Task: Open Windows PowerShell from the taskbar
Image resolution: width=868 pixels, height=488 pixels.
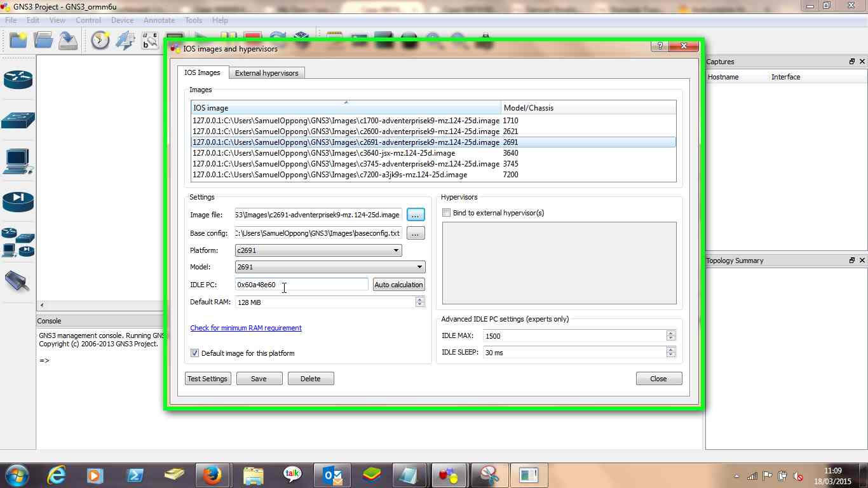Action: pyautogui.click(x=135, y=475)
